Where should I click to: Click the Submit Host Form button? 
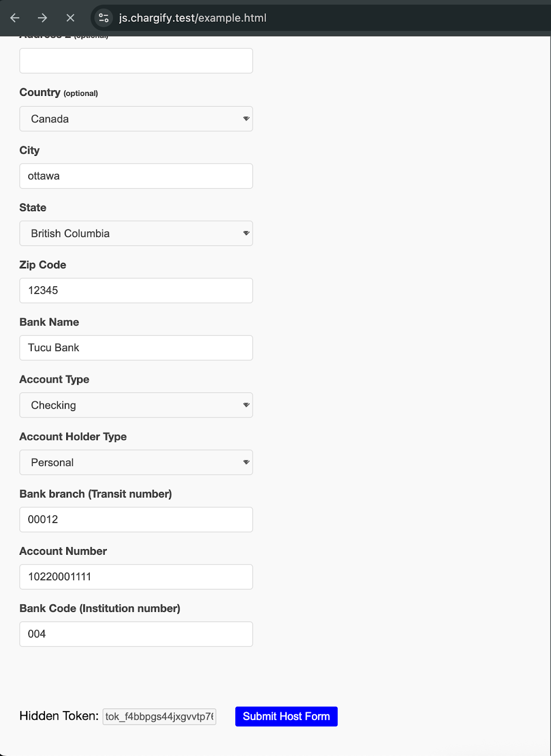286,716
